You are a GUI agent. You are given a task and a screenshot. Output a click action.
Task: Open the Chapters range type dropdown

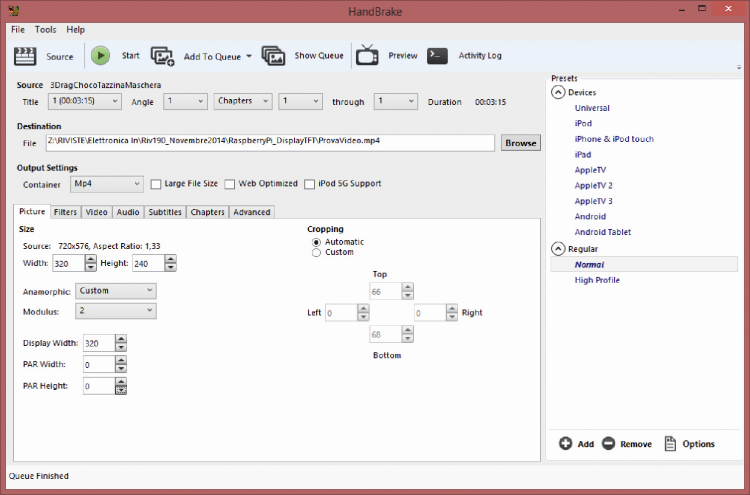point(243,101)
